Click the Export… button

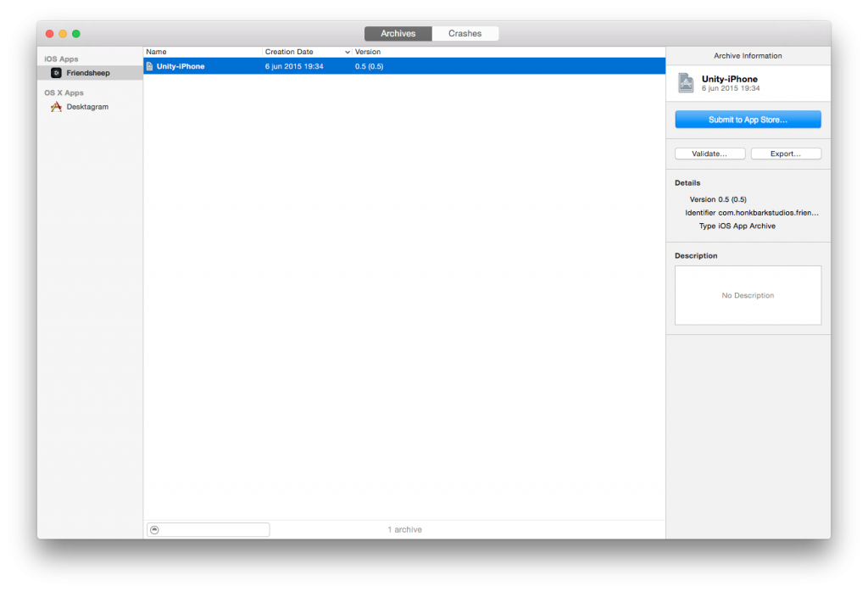786,154
